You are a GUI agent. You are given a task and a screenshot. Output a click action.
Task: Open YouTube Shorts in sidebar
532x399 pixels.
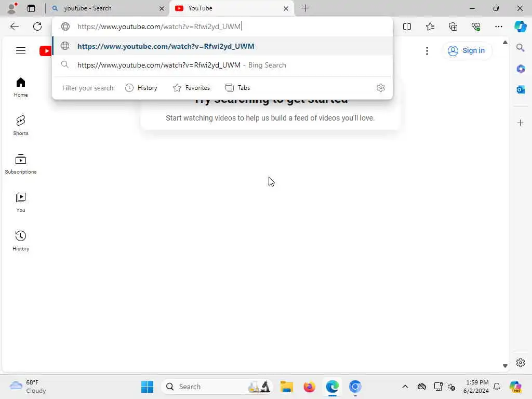[x=21, y=126]
